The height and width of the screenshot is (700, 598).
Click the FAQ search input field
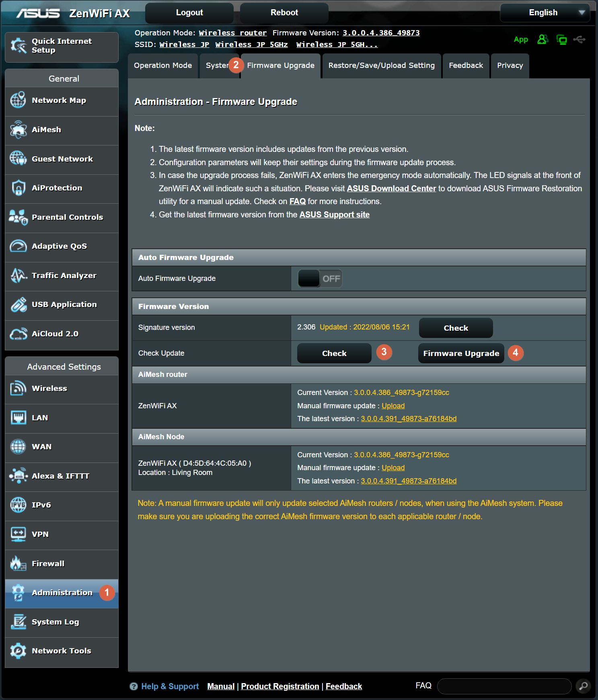(x=504, y=686)
